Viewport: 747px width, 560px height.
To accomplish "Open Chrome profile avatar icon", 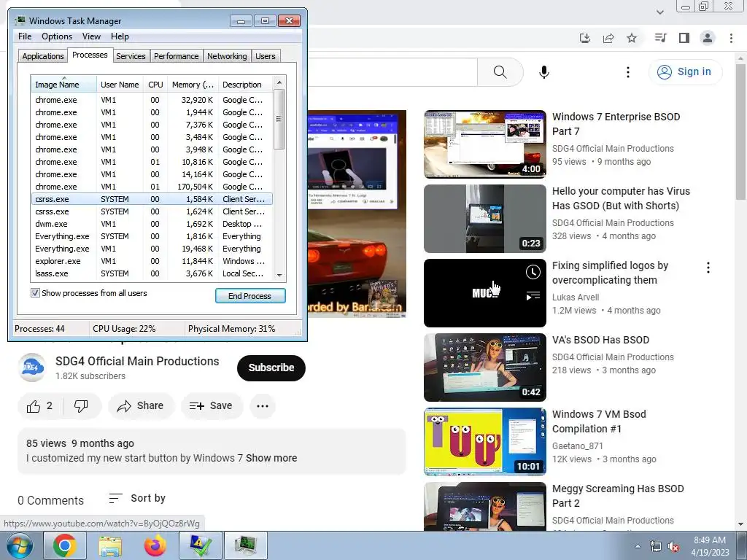I will pos(708,38).
